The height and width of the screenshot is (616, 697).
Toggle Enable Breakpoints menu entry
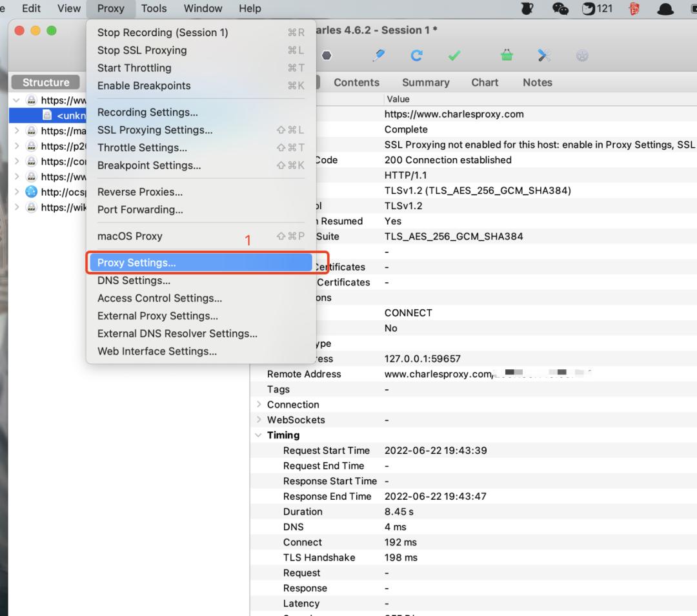144,85
